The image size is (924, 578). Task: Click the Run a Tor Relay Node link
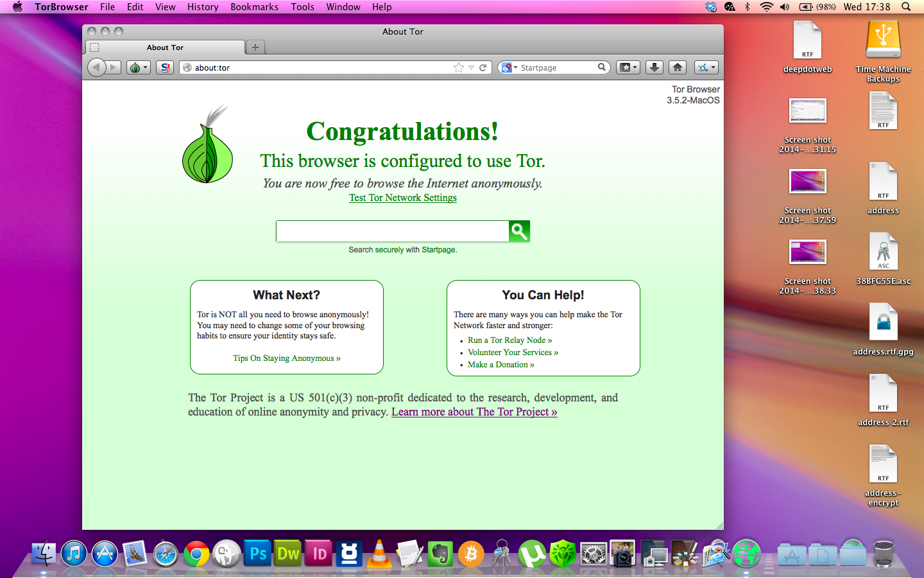pyautogui.click(x=509, y=340)
